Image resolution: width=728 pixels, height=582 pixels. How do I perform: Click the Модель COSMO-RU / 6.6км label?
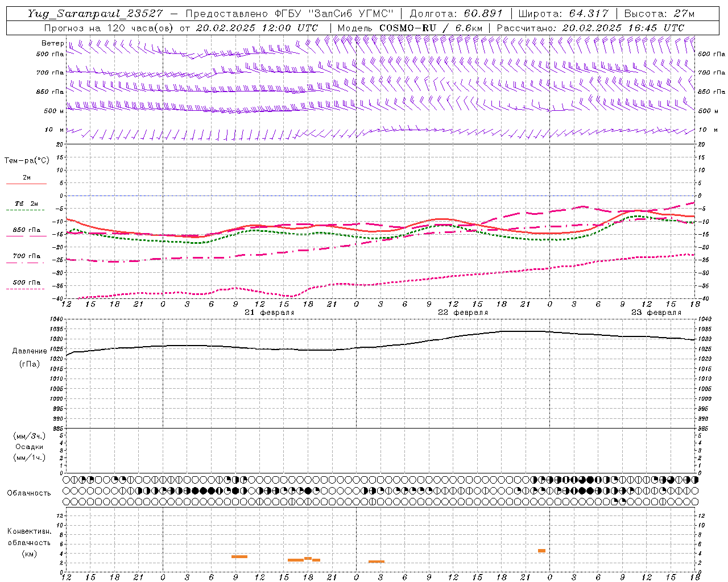click(x=409, y=28)
